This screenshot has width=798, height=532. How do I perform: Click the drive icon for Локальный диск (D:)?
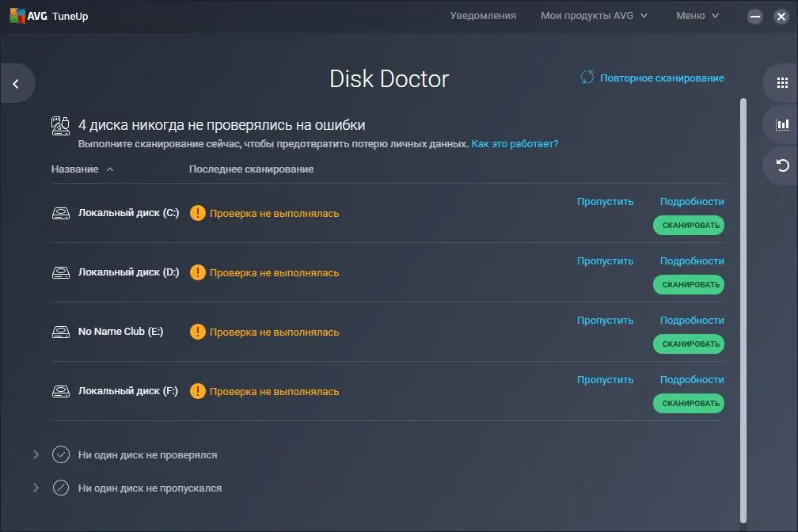pyautogui.click(x=61, y=273)
